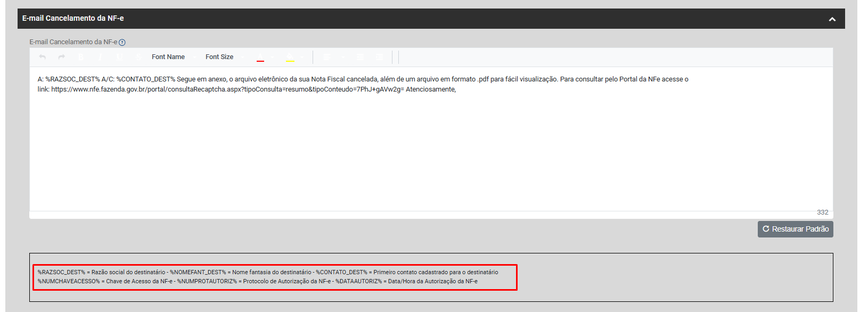The image size is (868, 312).
Task: Click the undo icon in editor toolbar
Action: [x=43, y=57]
